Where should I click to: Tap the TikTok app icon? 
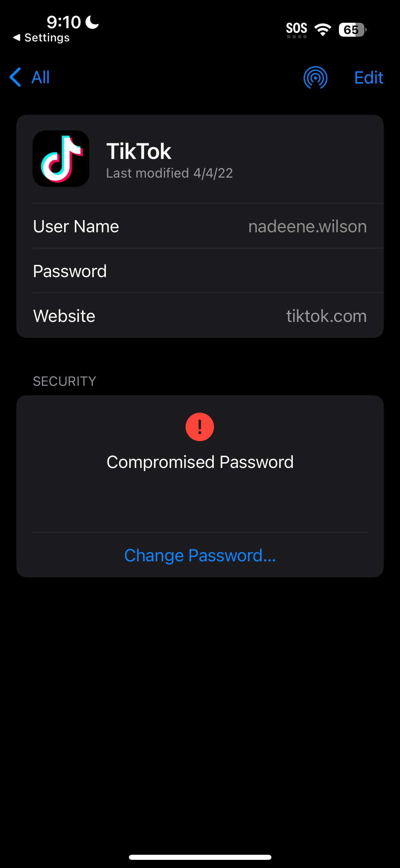coord(61,159)
